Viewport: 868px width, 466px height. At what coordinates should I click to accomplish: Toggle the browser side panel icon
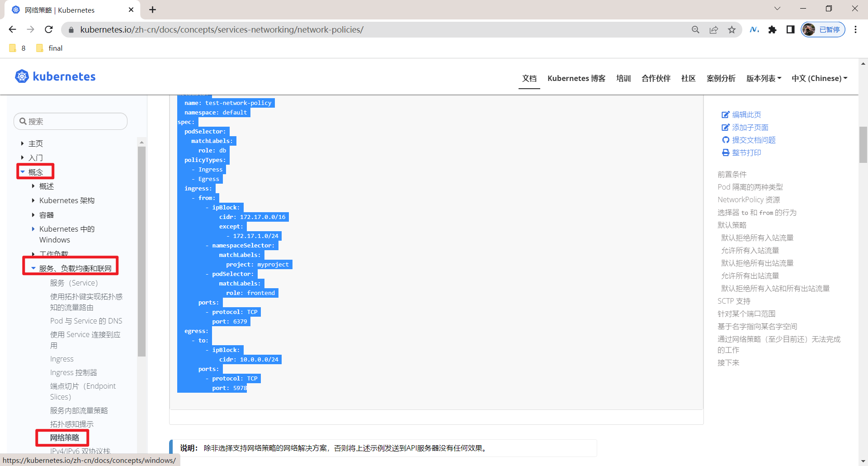[x=790, y=29]
